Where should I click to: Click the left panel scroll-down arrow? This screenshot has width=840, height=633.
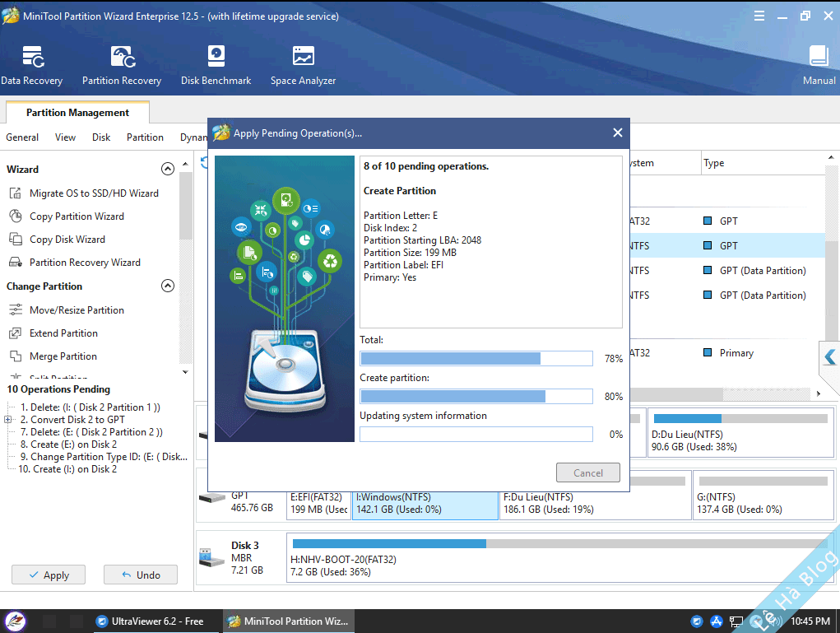tap(185, 372)
